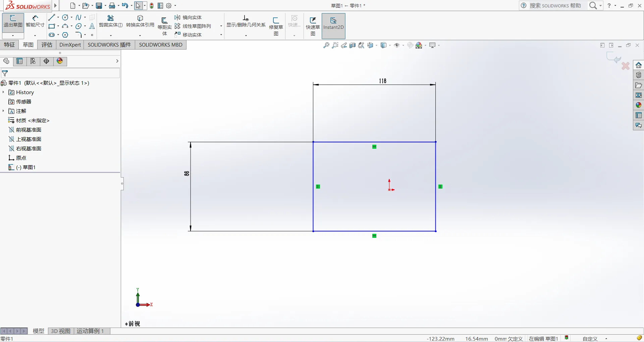Open the line tool dropdown arrow
The height and width of the screenshot is (342, 644).
point(58,17)
